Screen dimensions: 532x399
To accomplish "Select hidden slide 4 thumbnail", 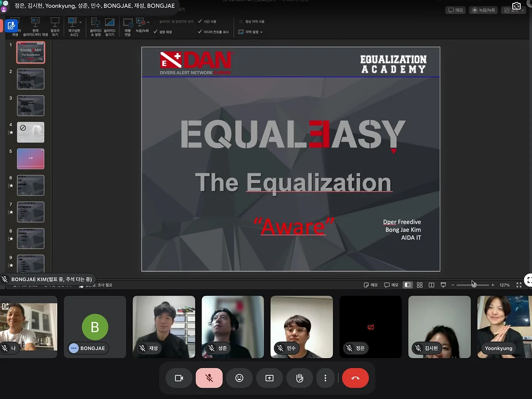I will pyautogui.click(x=31, y=132).
